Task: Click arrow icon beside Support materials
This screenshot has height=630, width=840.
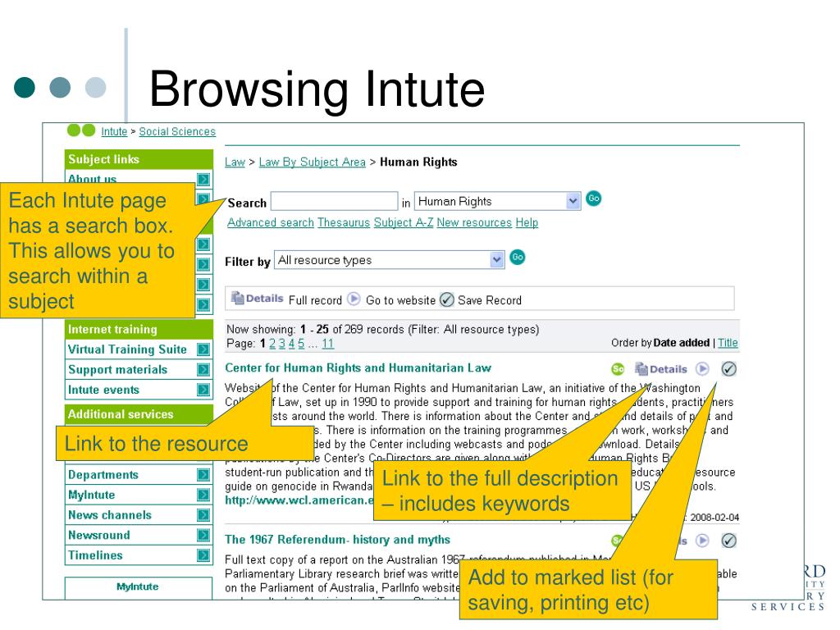Action: tap(203, 370)
